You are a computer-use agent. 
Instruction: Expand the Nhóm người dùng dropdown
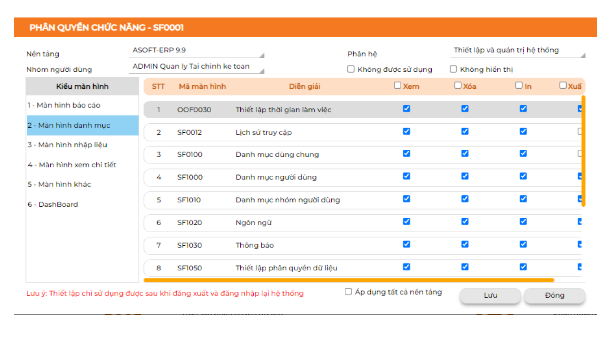pos(196,67)
